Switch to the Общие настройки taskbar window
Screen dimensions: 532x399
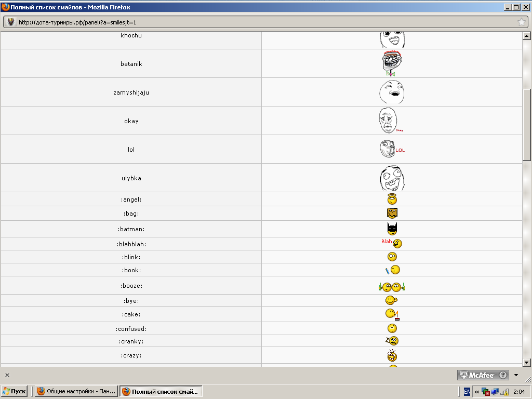click(76, 391)
